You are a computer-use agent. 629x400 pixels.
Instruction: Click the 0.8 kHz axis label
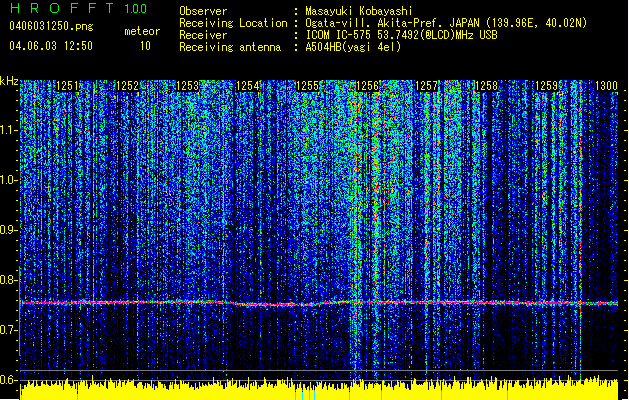(x=8, y=280)
